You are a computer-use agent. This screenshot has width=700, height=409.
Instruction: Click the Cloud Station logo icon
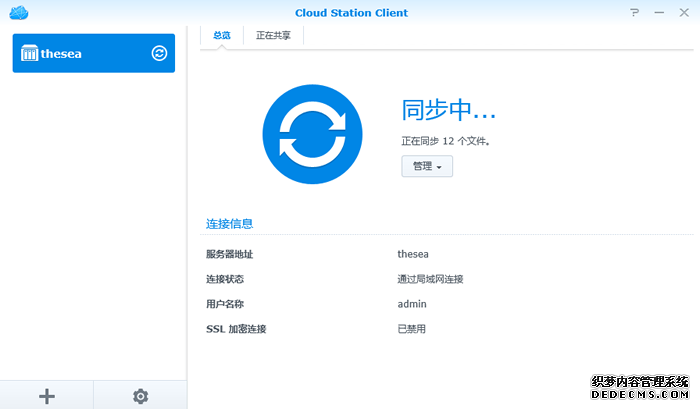[x=19, y=13]
